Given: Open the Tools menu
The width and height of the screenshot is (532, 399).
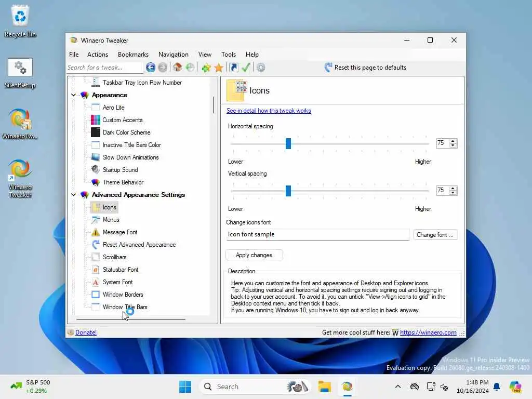Looking at the screenshot, I should click(x=229, y=55).
